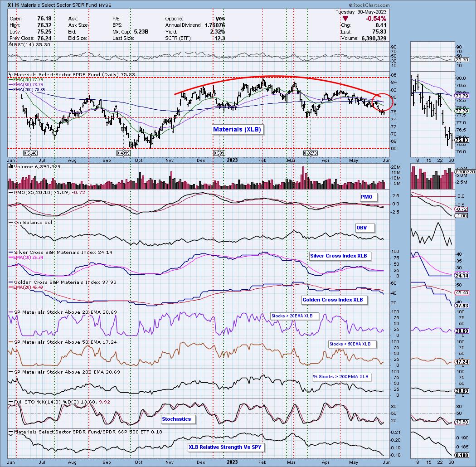Click the red down-triangle change indicator
Viewport: 476px width, 467px height.
coord(345,19)
